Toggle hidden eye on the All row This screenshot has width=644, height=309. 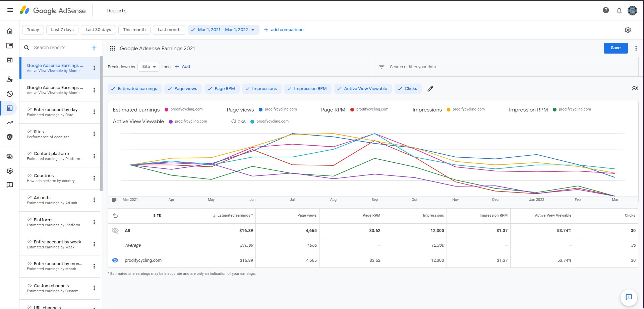115,230
